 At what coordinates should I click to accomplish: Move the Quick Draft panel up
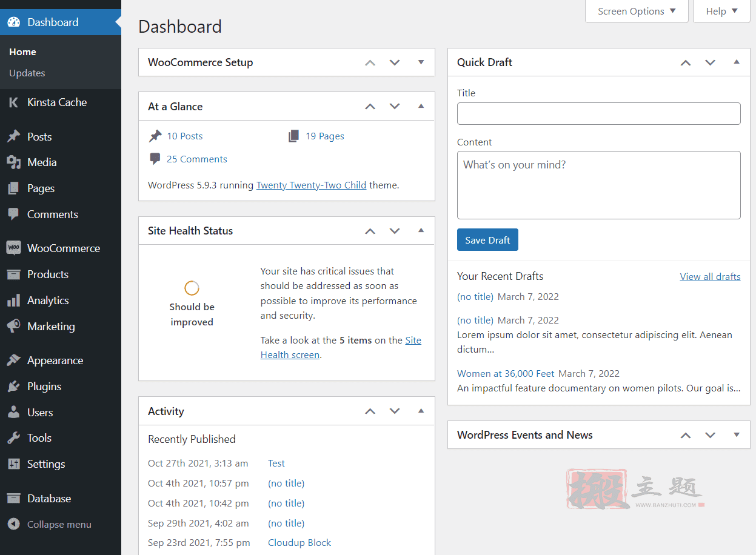point(686,62)
